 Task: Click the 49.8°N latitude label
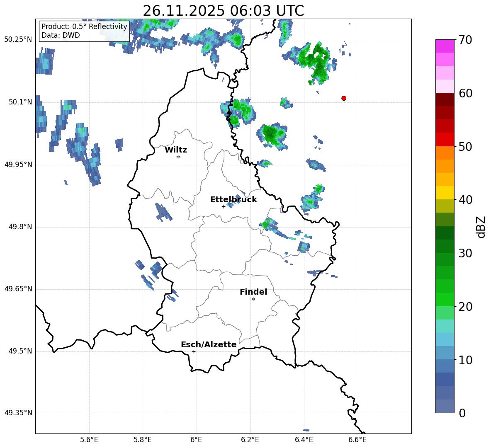[x=20, y=227]
